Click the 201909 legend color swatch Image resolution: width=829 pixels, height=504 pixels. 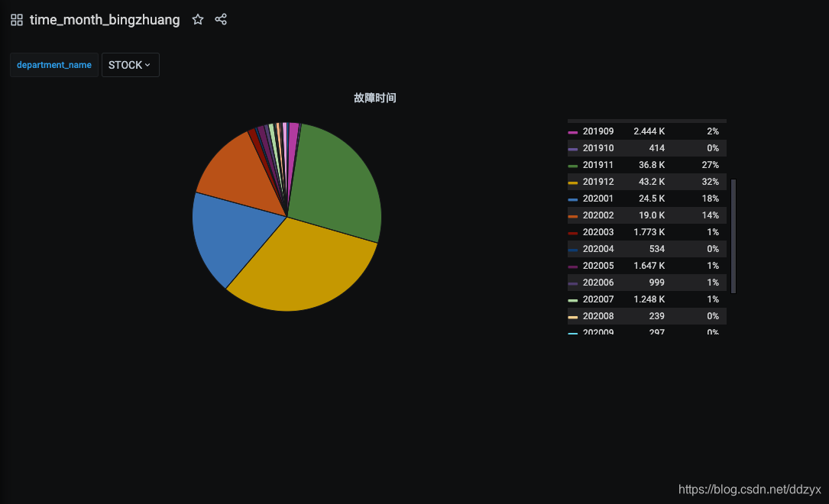coord(572,132)
